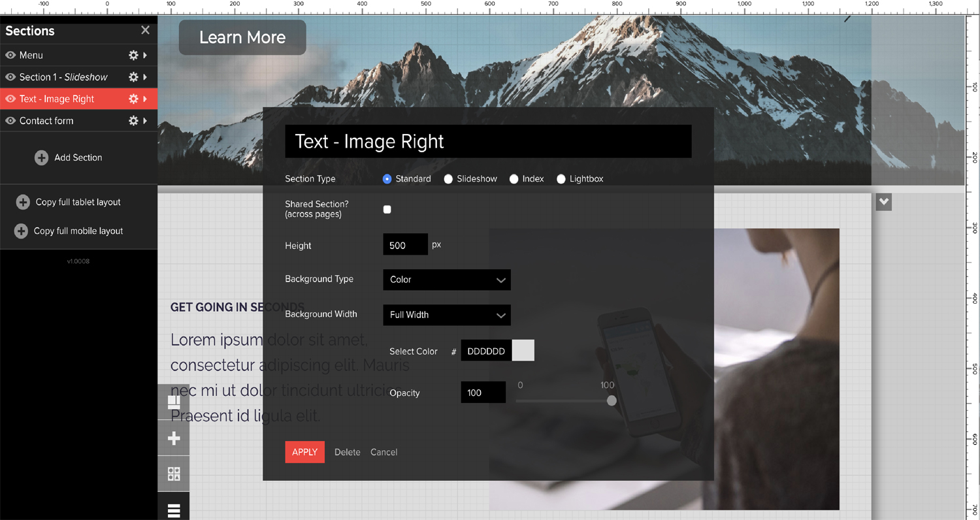Click the DDDDDD color swatch
This screenshot has height=520, width=980.
click(523, 351)
